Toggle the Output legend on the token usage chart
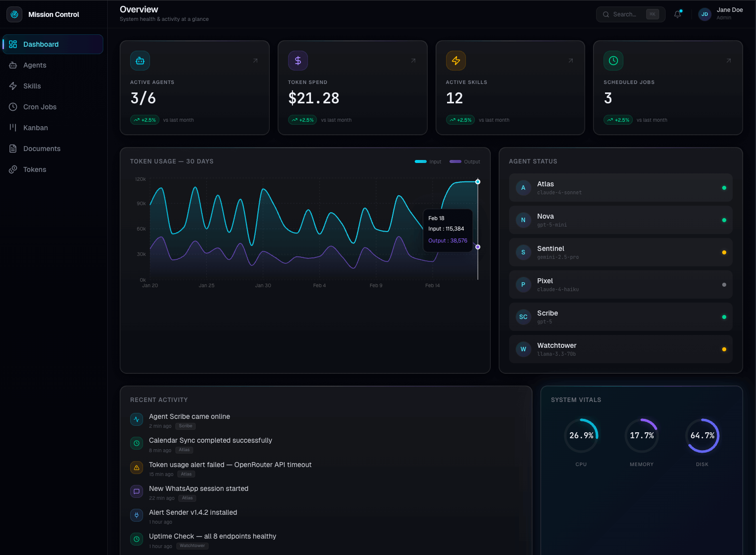Image resolution: width=756 pixels, height=555 pixels. pyautogui.click(x=464, y=161)
